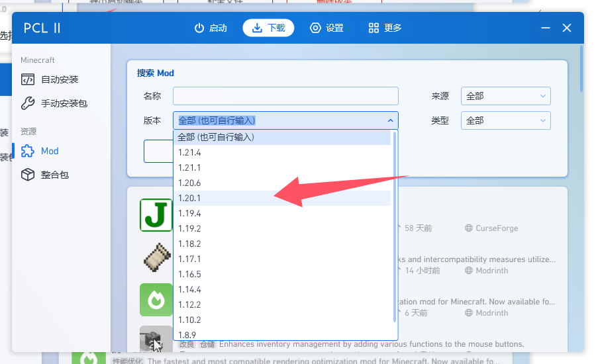Viewport: 596px width, 364px height.
Task: Open 整合包 modpack sidebar item
Action: pos(54,175)
